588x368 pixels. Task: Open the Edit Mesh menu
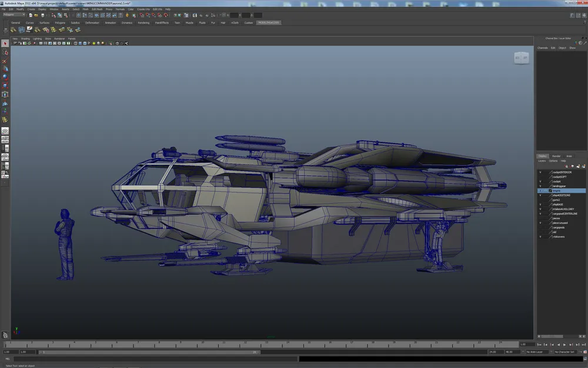96,9
